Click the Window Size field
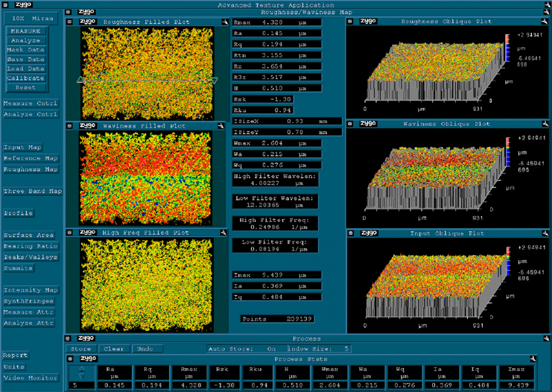Viewport: 552px width, 392px height. [319, 349]
